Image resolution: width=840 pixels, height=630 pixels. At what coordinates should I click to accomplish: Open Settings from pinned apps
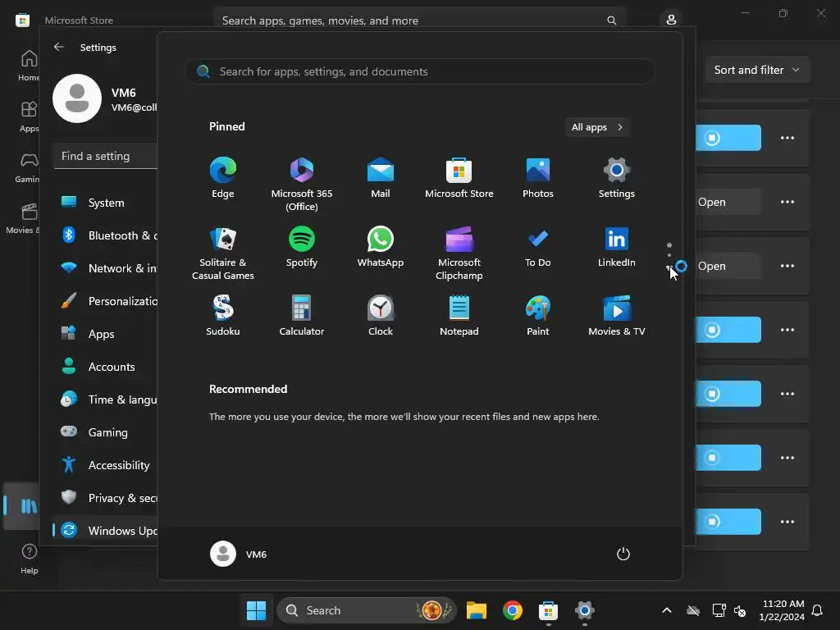coord(617,178)
